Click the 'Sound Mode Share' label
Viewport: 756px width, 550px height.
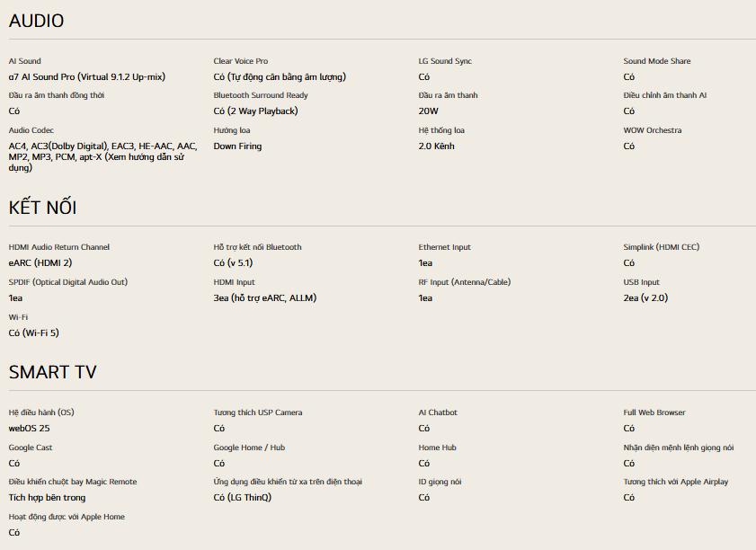tap(657, 61)
